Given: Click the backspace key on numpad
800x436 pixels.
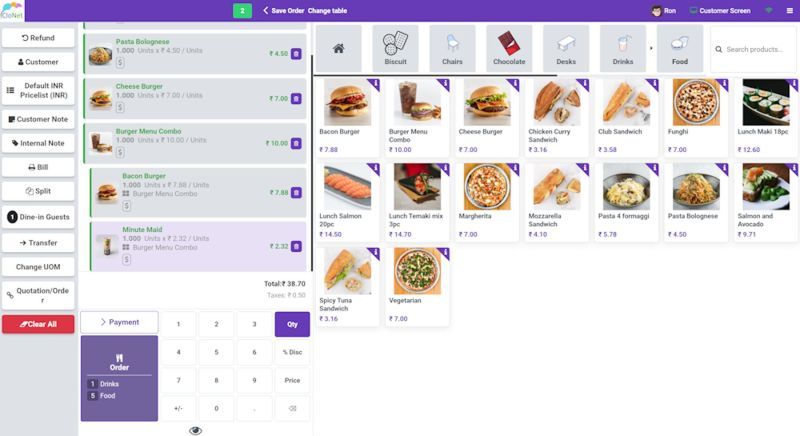Looking at the screenshot, I should [292, 408].
